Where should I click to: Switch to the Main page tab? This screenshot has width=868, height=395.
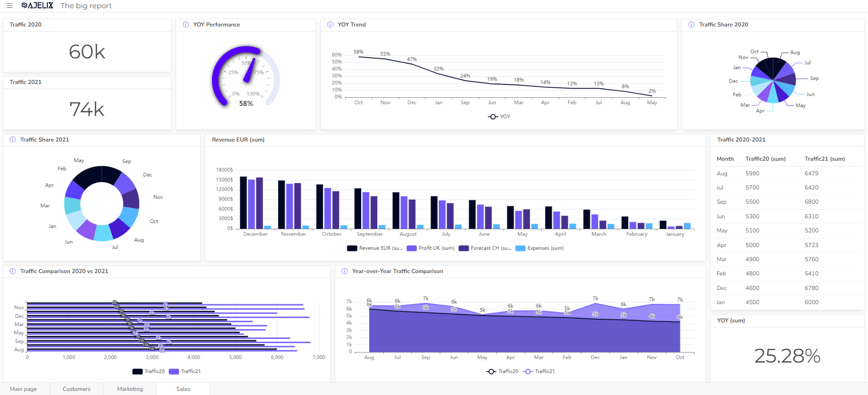(23, 389)
